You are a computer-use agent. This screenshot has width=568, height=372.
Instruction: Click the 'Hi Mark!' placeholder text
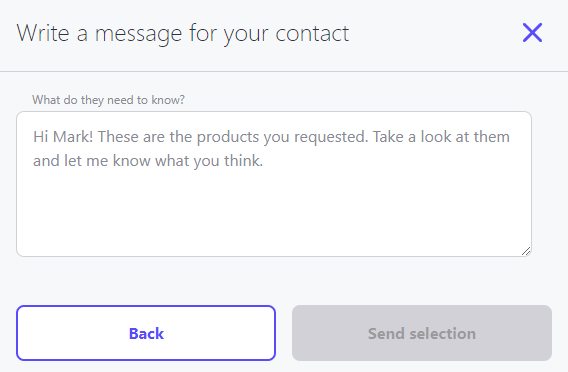(63, 137)
